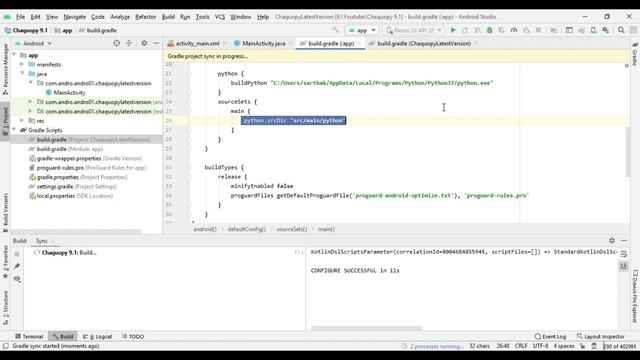Screen dimensions: 640x360
Task: Click Collapse All icon in Project panel
Action: click(129, 43)
